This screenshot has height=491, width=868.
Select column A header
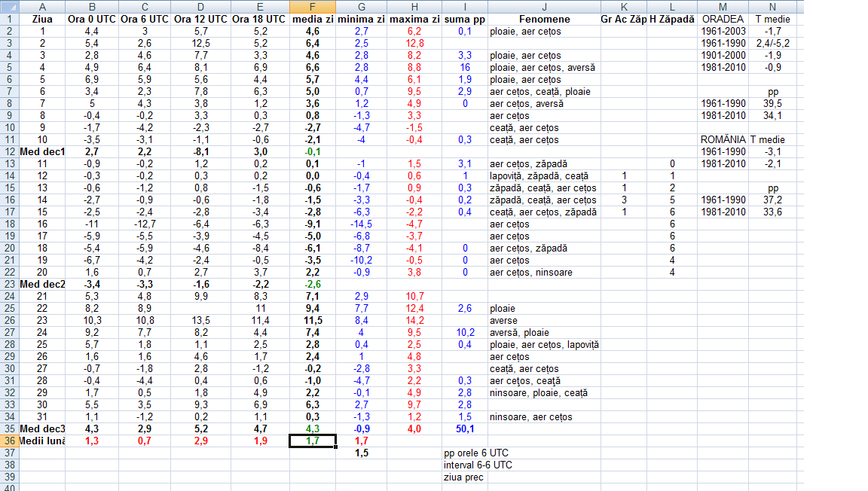pyautogui.click(x=42, y=7)
